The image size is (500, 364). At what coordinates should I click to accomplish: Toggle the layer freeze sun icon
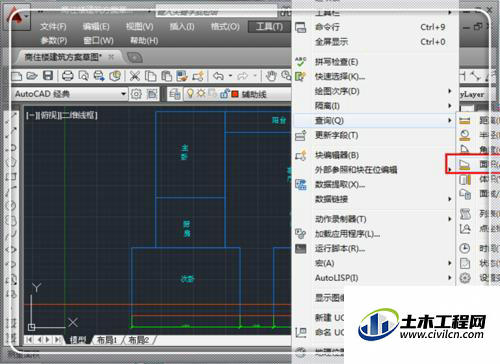pyautogui.click(x=201, y=94)
